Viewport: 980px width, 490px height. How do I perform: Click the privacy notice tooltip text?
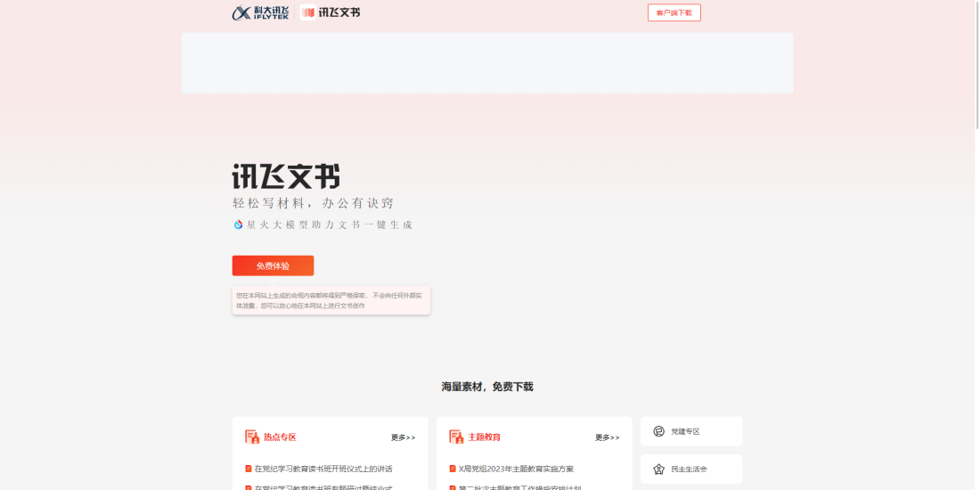point(330,300)
